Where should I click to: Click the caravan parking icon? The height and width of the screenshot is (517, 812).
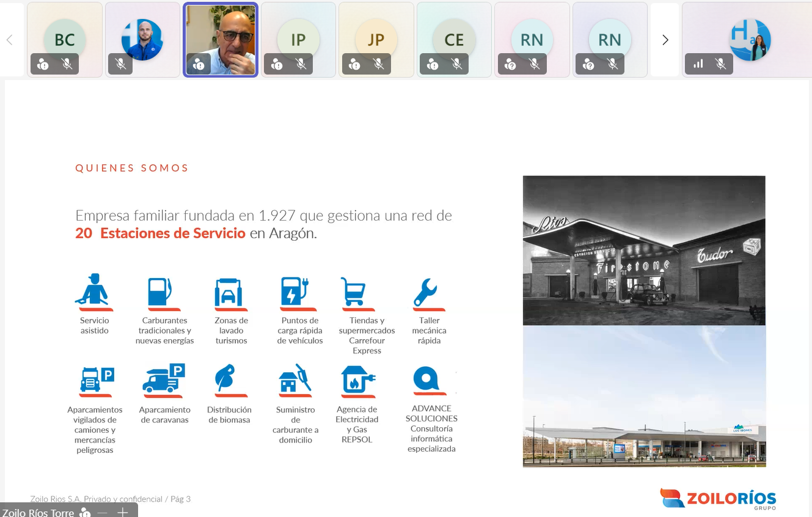pyautogui.click(x=164, y=379)
